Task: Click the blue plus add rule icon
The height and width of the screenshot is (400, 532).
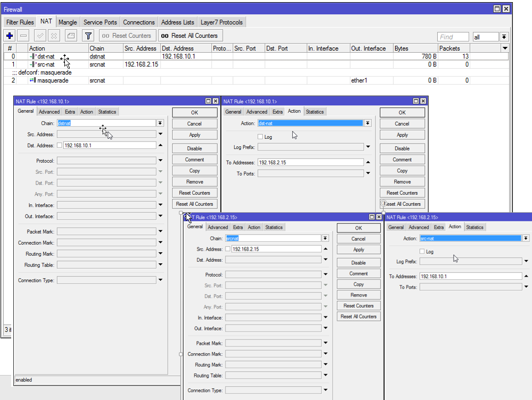Action: click(x=10, y=36)
